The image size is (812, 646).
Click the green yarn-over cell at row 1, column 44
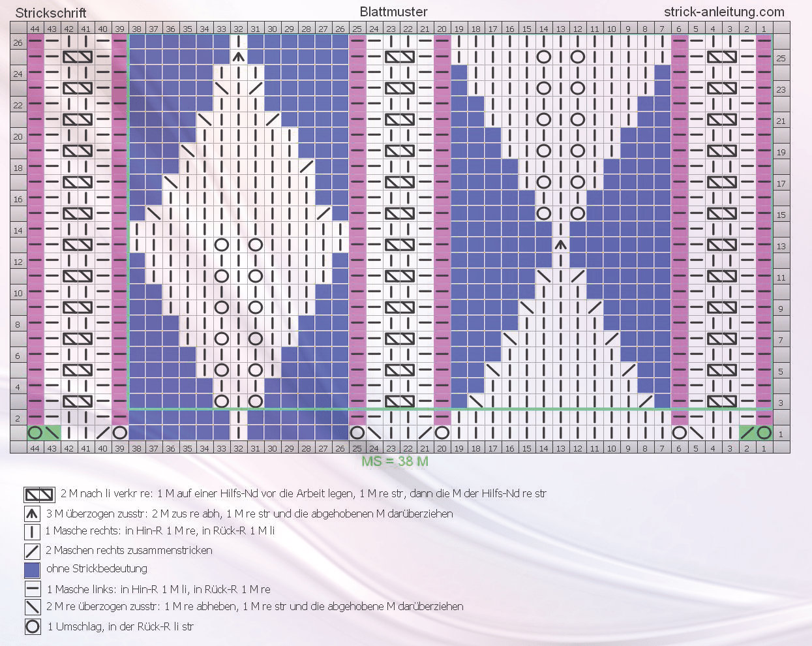(x=35, y=433)
